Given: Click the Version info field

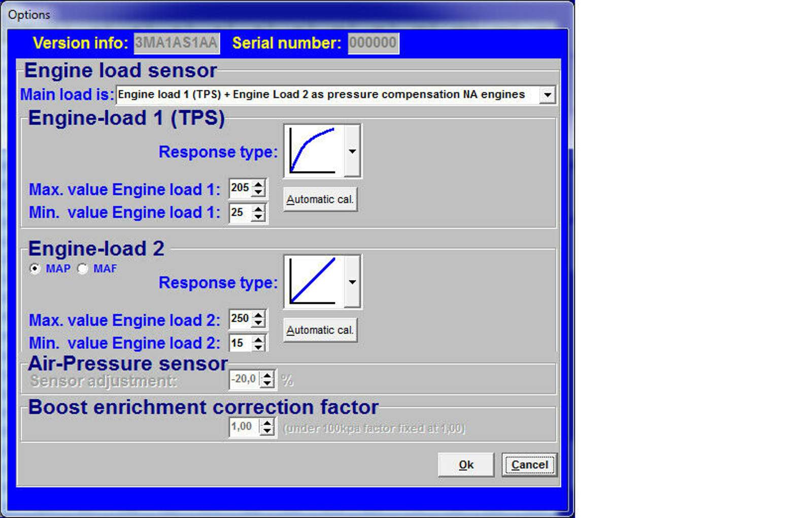Looking at the screenshot, I should tap(177, 43).
